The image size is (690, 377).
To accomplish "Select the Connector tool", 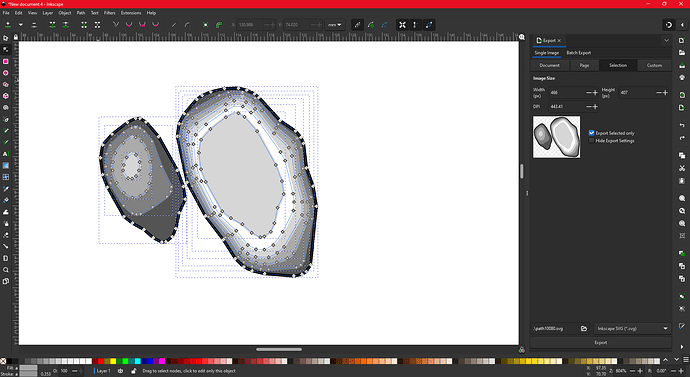I will click(x=6, y=246).
